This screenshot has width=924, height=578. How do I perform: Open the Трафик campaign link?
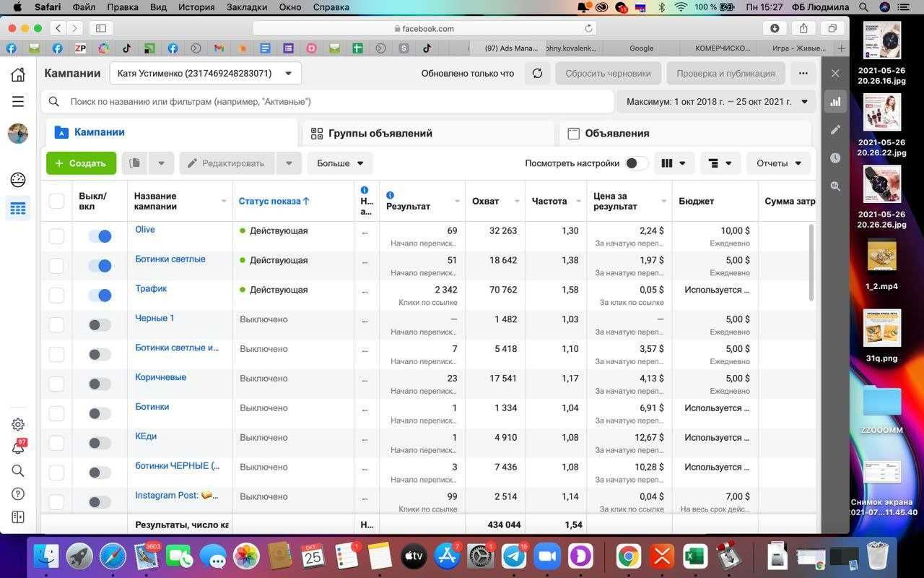click(151, 289)
